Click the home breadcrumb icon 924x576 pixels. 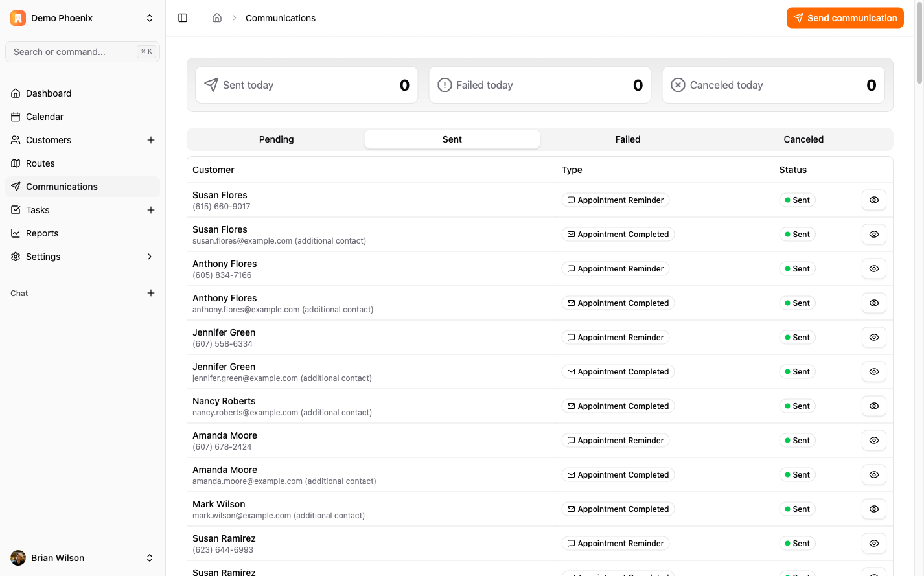217,18
